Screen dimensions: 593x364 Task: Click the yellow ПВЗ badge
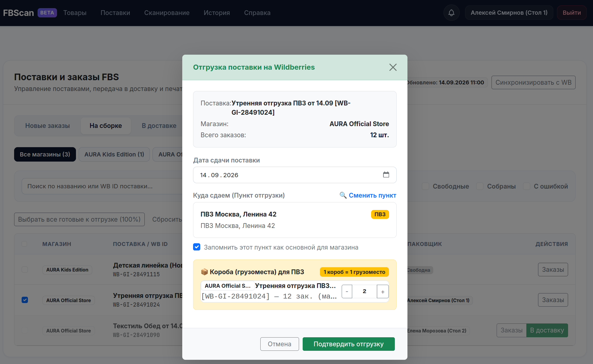pos(380,214)
